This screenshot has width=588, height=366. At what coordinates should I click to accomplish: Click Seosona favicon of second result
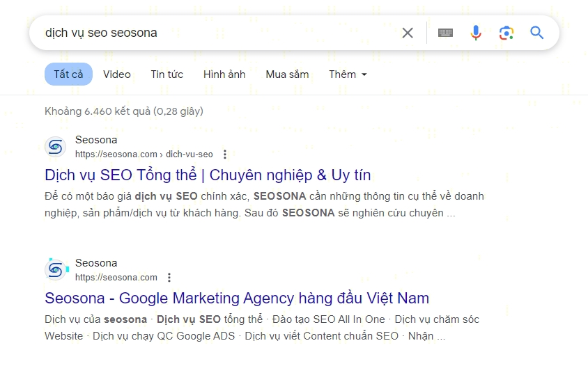click(56, 270)
